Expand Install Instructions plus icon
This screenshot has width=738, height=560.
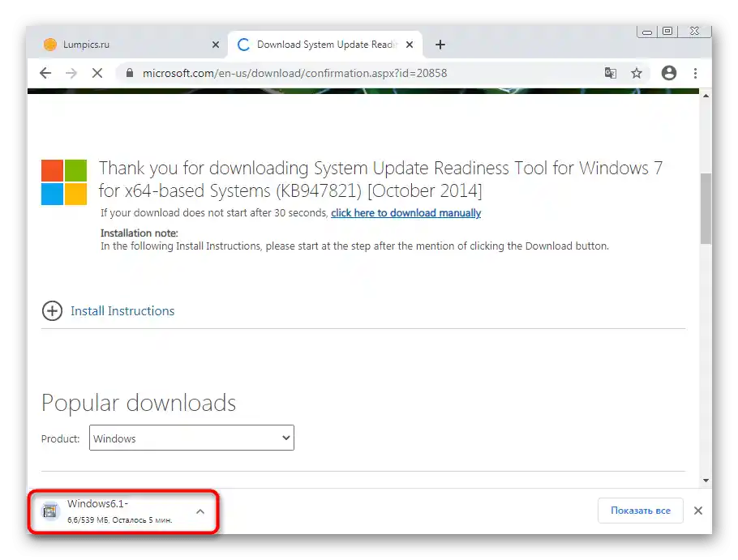(x=52, y=311)
